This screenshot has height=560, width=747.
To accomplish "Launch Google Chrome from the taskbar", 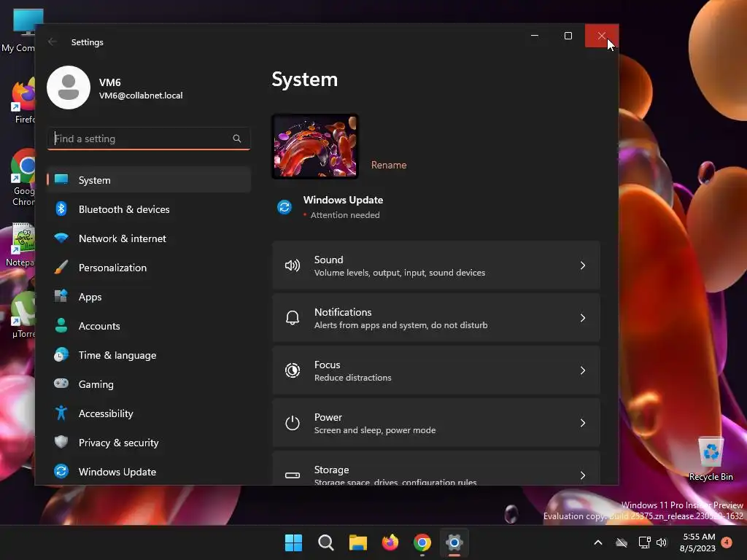I will pyautogui.click(x=422, y=542).
